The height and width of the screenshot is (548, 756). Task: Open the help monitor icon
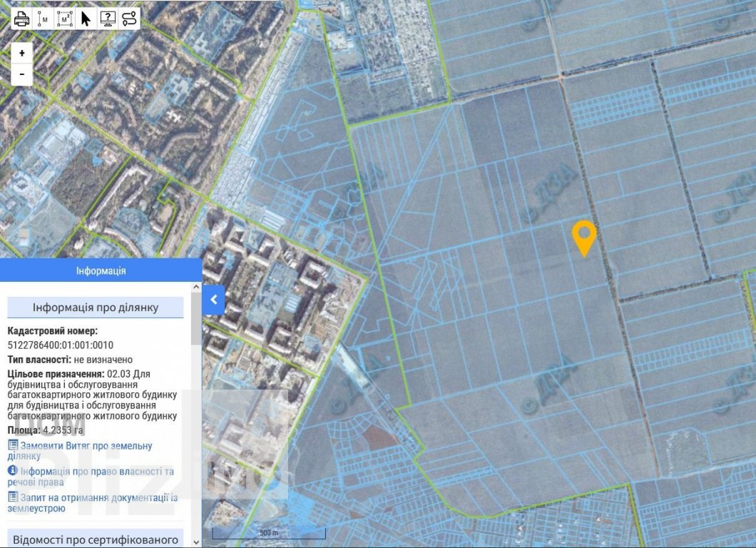point(108,19)
